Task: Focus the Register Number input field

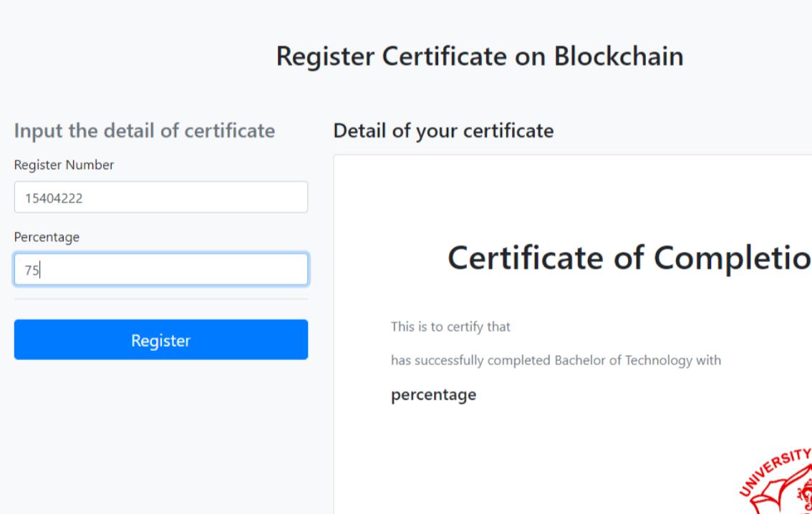Action: click(160, 197)
